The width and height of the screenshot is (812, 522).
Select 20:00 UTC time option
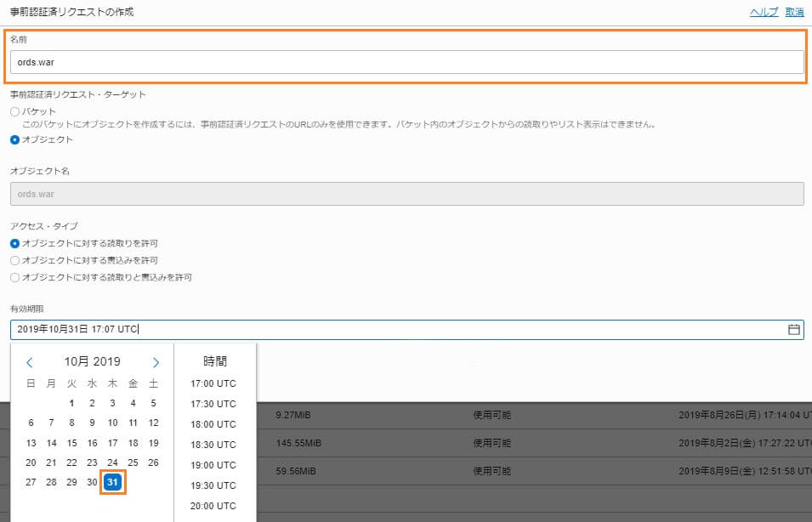pos(213,506)
